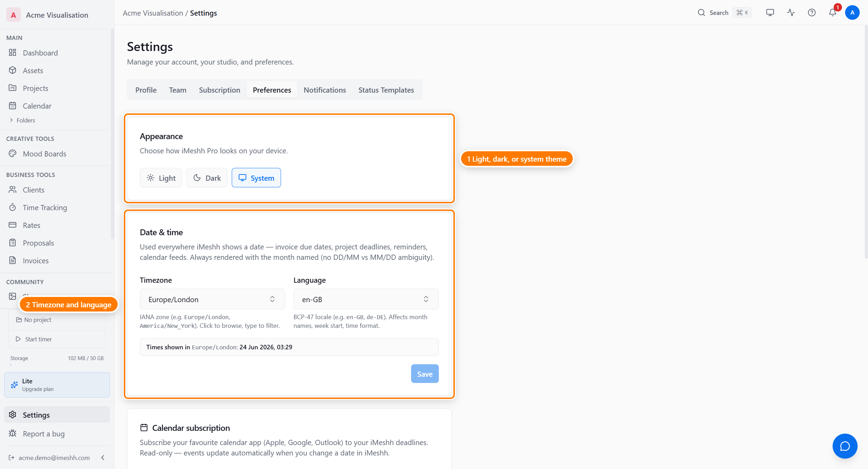Collapse the sidebar with chevron
The width and height of the screenshot is (868, 469).
click(x=103, y=458)
